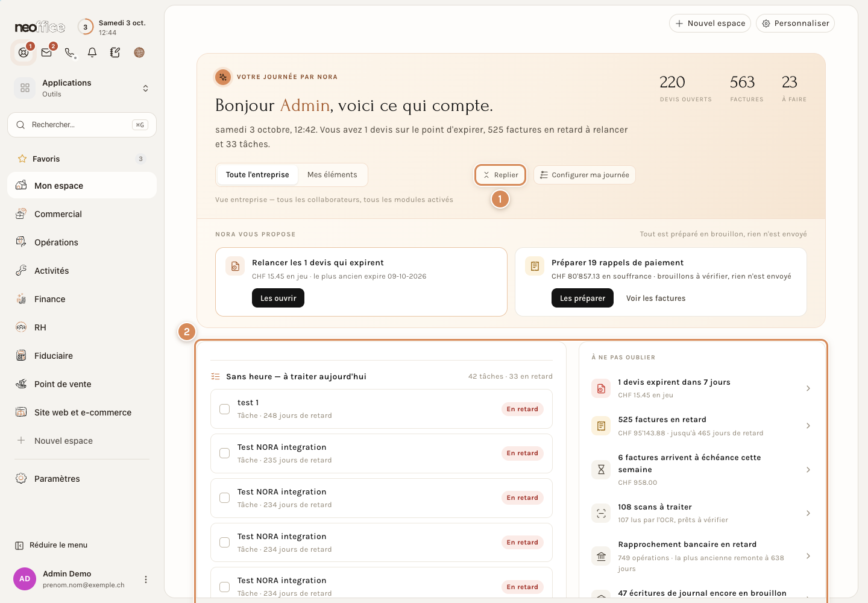Focus the Rechercher search field

coord(82,125)
